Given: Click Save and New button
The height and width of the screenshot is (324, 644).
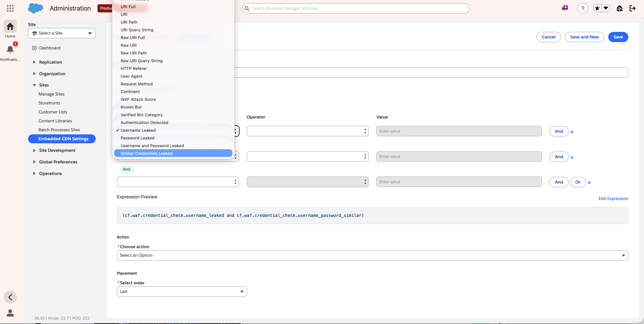Looking at the screenshot, I should 584,37.
